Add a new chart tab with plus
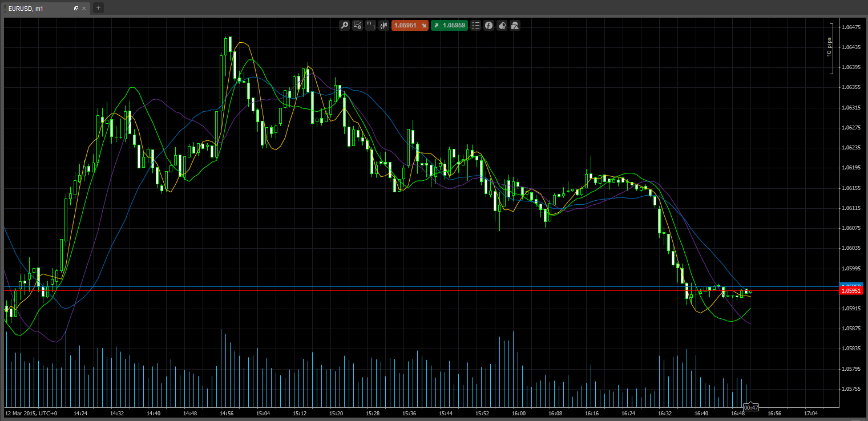 [x=98, y=8]
